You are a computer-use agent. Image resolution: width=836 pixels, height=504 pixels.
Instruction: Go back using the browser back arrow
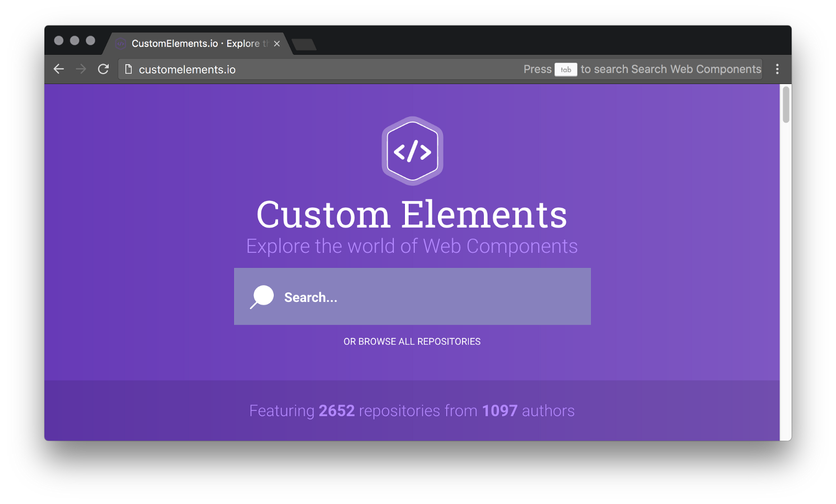coord(59,69)
